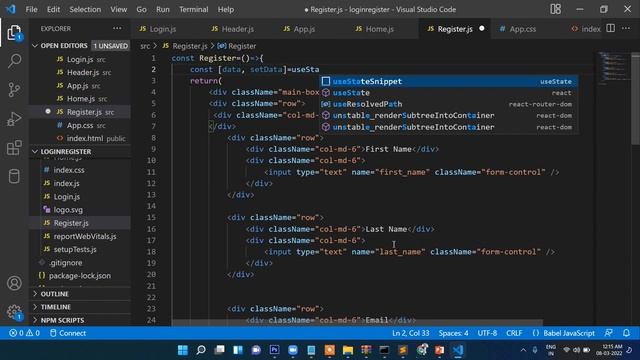
Task: Open the Go menu
Action: [x=141, y=9]
